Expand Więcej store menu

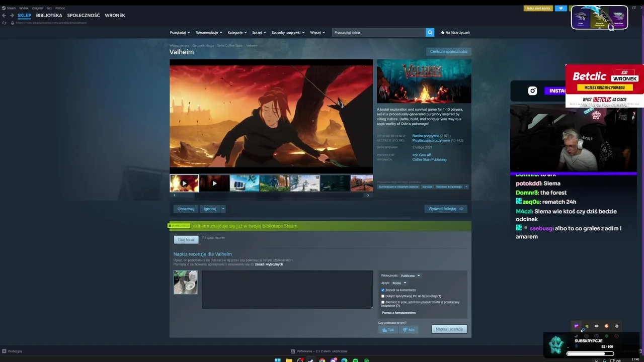click(x=317, y=32)
